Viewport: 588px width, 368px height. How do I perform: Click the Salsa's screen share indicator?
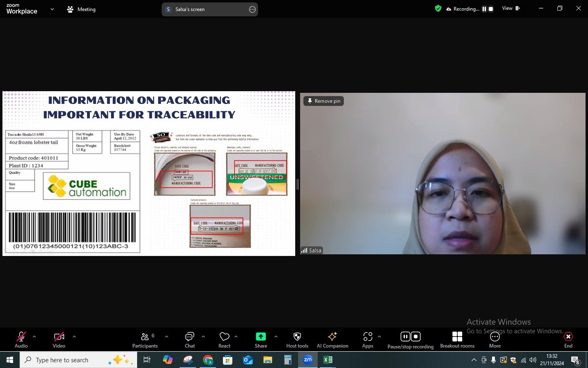(210, 9)
